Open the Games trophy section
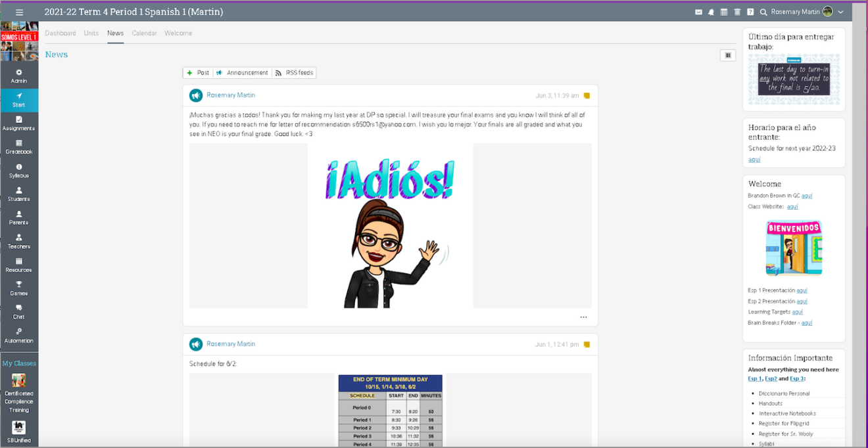The image size is (868, 448). 19,288
